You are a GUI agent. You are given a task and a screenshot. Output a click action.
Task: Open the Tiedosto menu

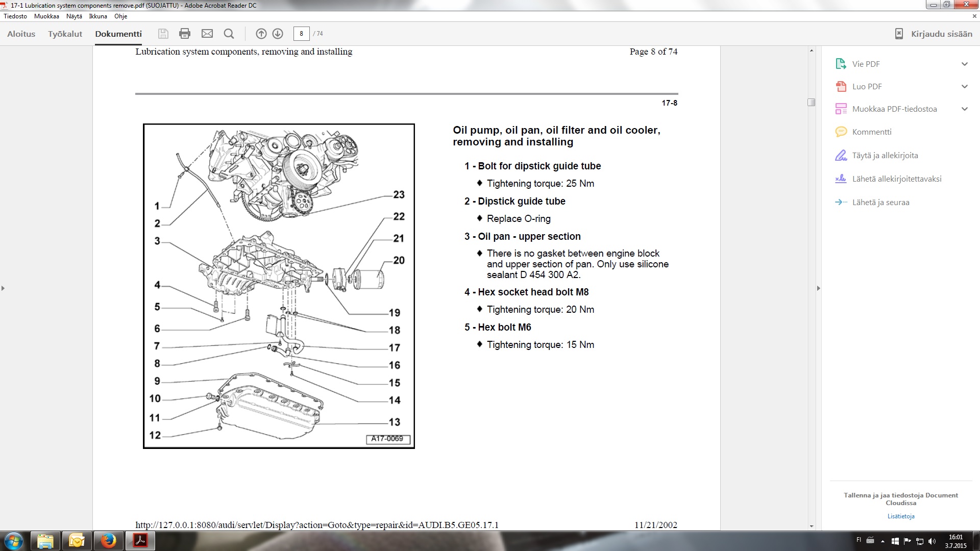tap(15, 16)
